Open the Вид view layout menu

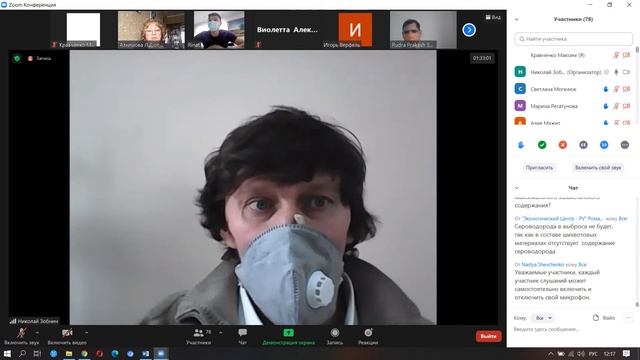pos(493,17)
